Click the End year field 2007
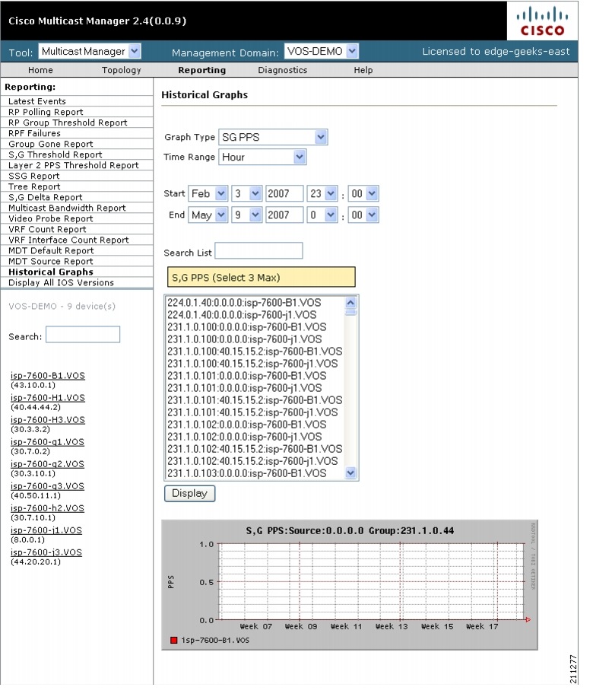593x700 pixels. pos(284,215)
